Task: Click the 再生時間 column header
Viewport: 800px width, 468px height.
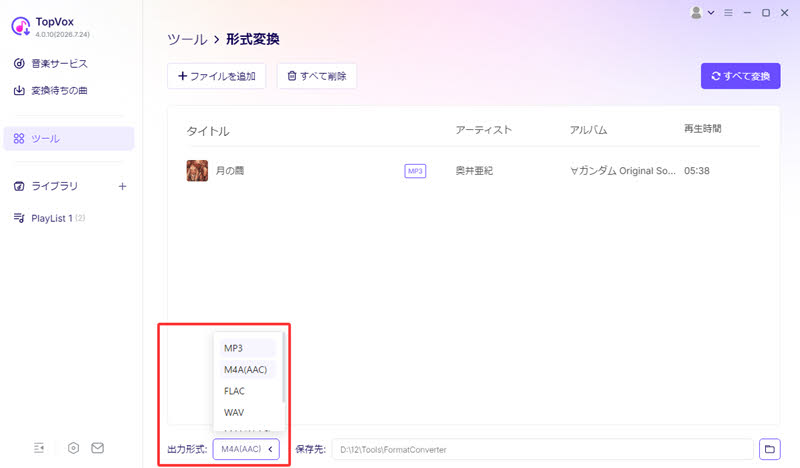Action: click(x=703, y=129)
